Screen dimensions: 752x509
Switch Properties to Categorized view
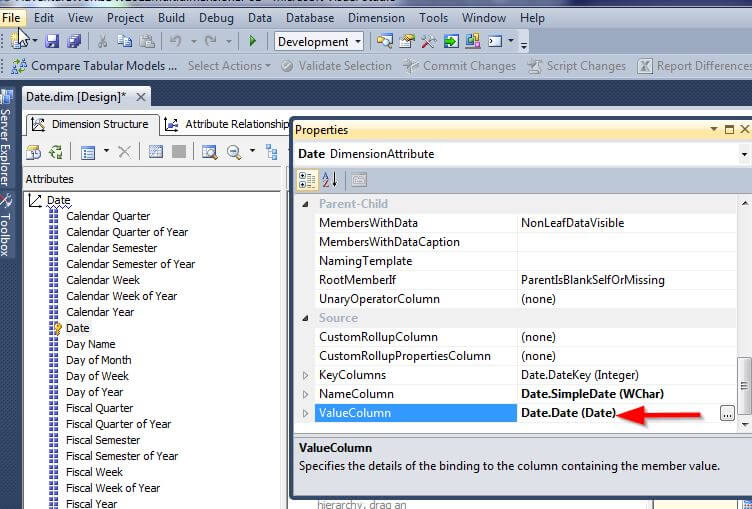click(307, 180)
